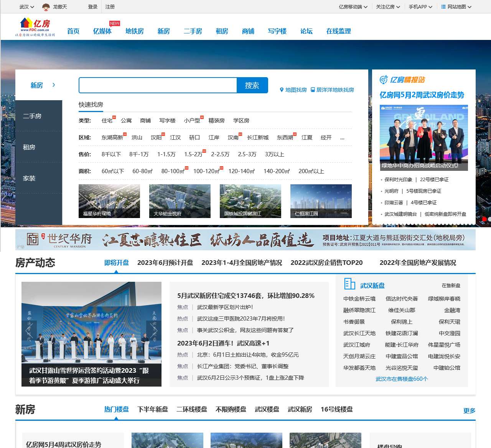Select the 即将开盘 tab in 房产动态
Screen dimensions: 491x448
click(117, 263)
